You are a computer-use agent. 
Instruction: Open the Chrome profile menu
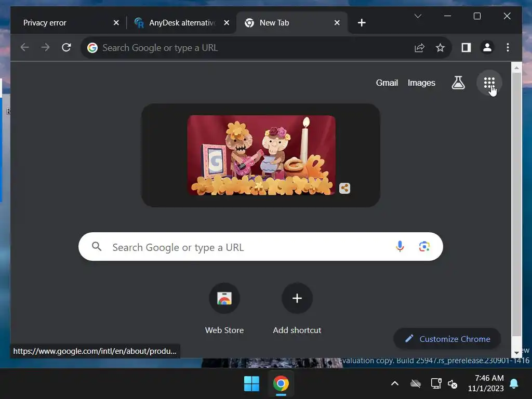[x=487, y=47]
